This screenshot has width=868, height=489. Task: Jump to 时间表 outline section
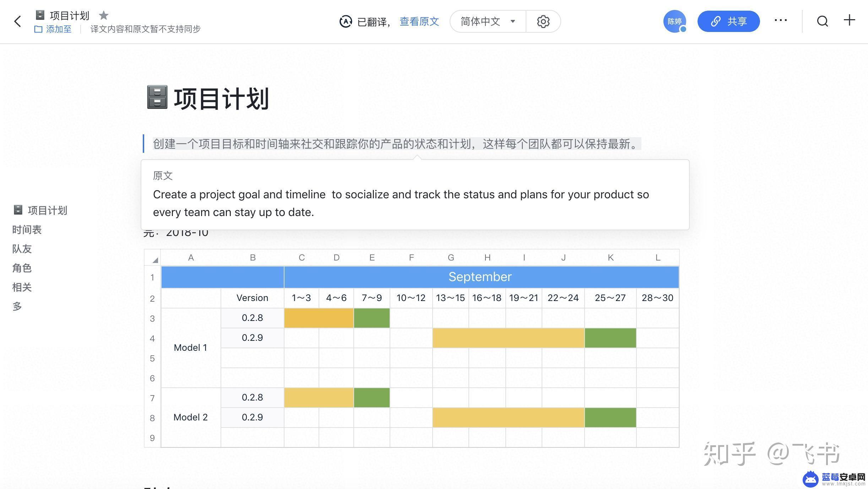[x=27, y=230]
